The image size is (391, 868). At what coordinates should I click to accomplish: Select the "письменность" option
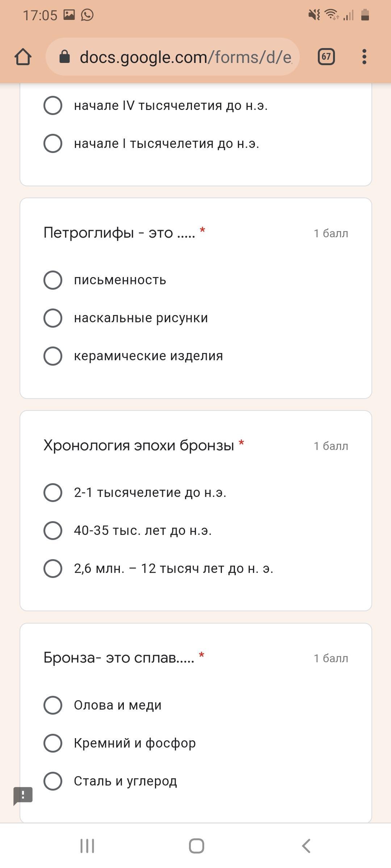[53, 280]
